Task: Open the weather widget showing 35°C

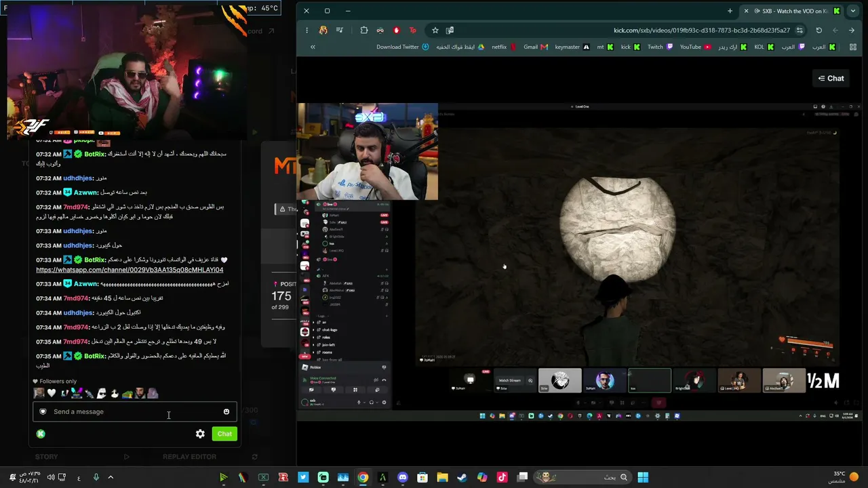Action: pyautogui.click(x=846, y=478)
